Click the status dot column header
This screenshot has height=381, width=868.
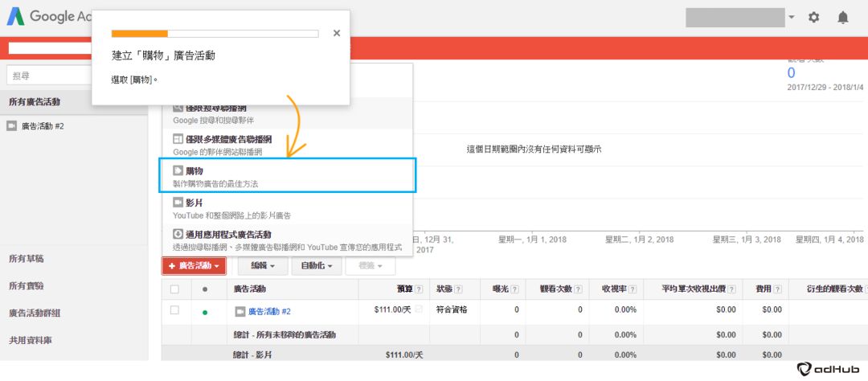pos(205,289)
